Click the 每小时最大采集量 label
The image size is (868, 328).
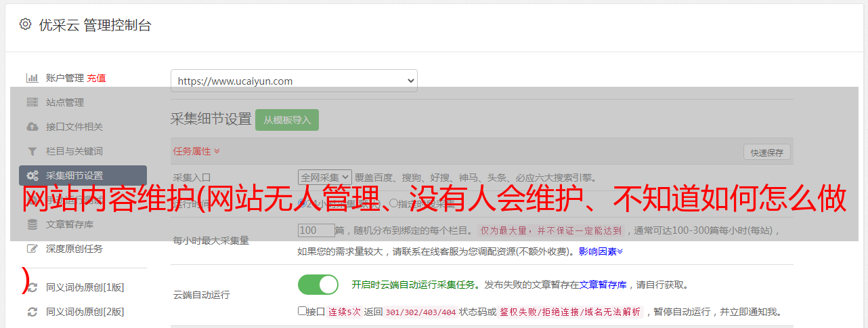[211, 241]
